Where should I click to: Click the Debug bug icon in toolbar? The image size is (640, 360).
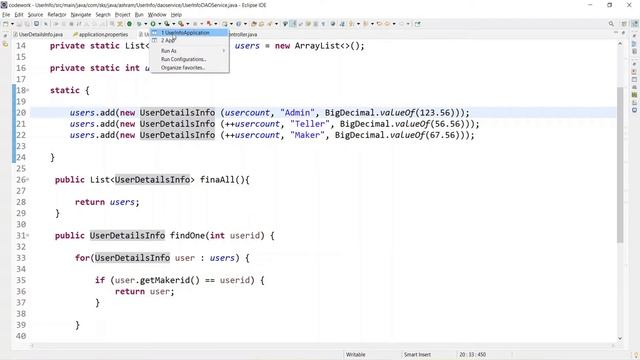139,24
